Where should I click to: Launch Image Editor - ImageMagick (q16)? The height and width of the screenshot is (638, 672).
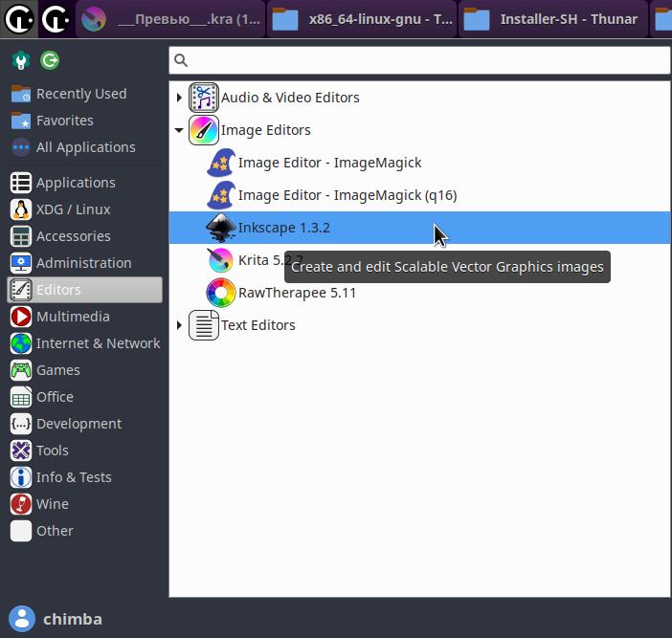pos(419,195)
